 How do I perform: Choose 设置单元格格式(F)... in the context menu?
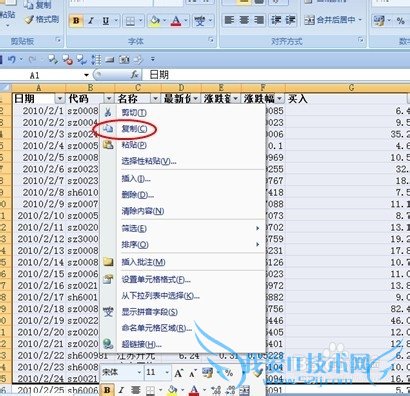coord(183,279)
